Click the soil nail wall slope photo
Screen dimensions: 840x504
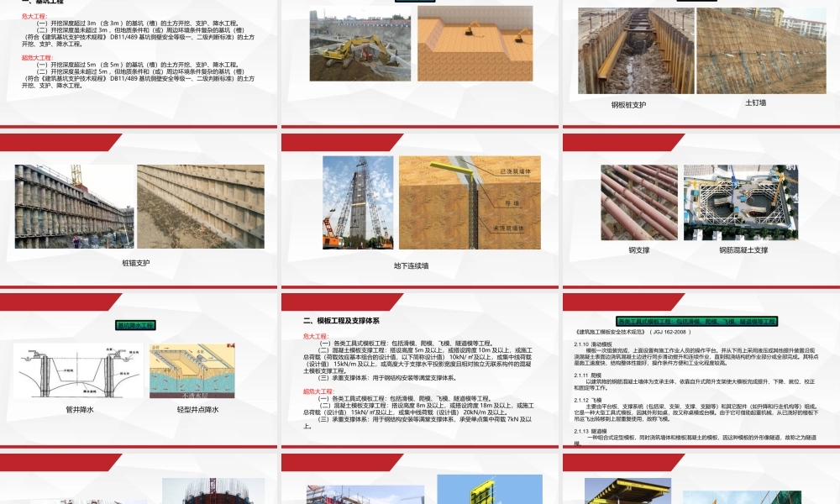[761, 51]
